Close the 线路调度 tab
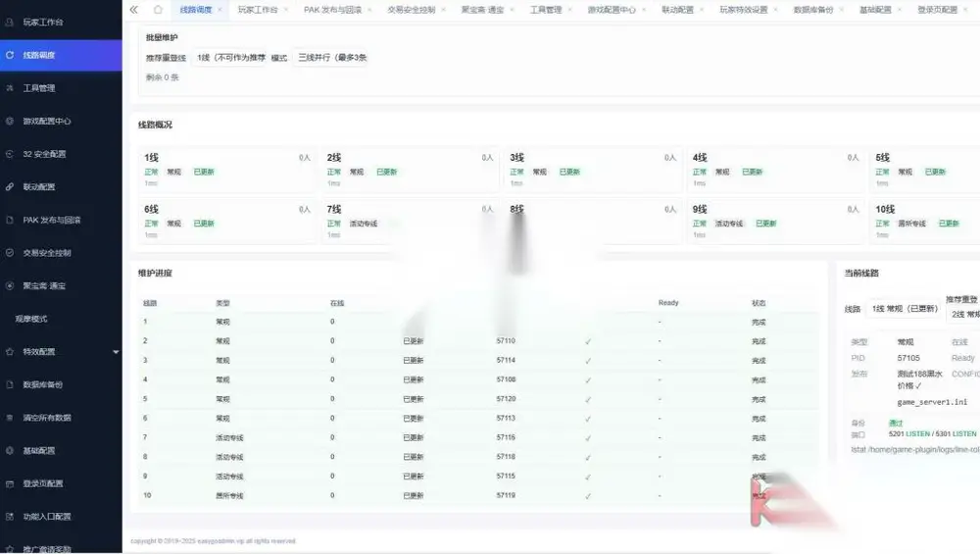Image resolution: width=980 pixels, height=554 pixels. pyautogui.click(x=220, y=10)
